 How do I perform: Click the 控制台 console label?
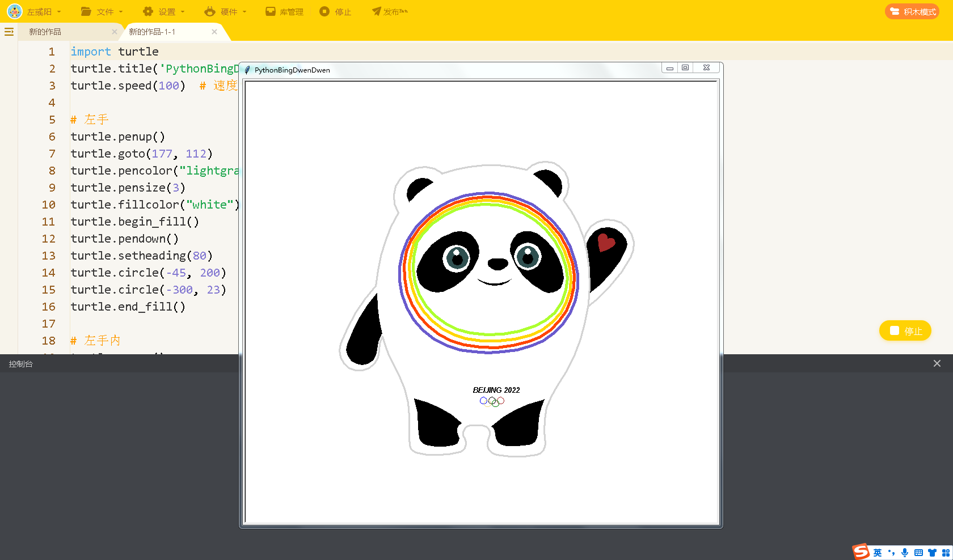tap(21, 364)
